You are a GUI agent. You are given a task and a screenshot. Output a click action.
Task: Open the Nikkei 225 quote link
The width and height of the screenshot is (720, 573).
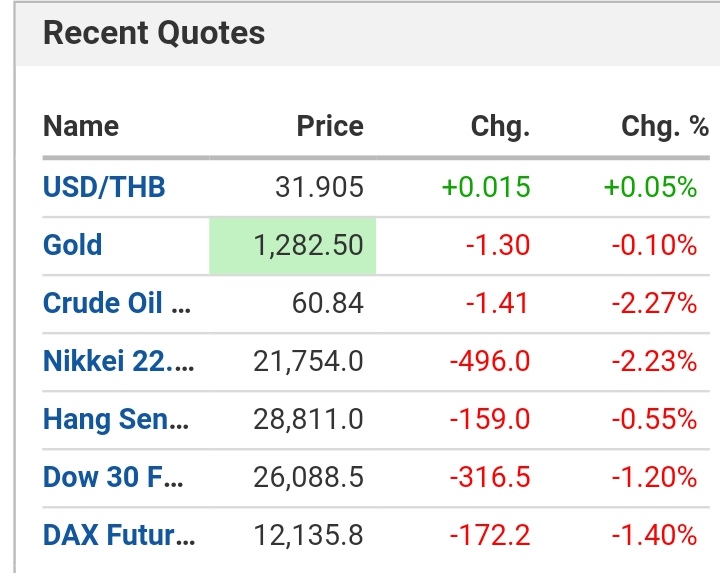119,361
